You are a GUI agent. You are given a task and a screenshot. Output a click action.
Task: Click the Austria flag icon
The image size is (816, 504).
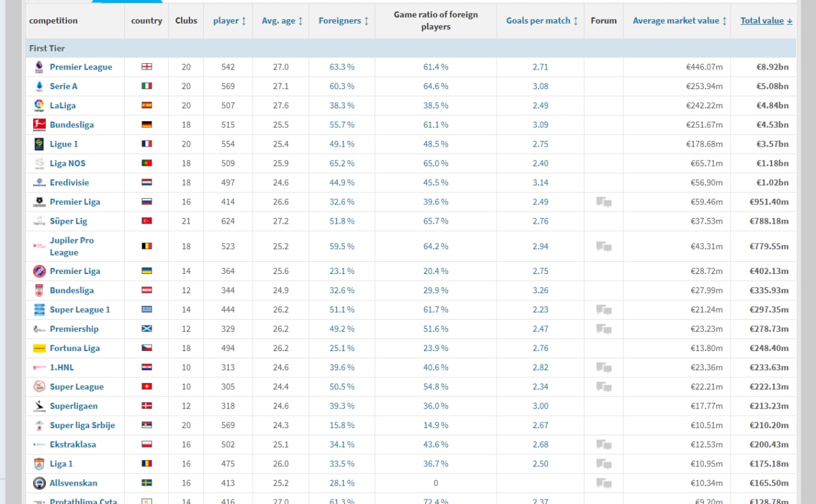tap(147, 291)
